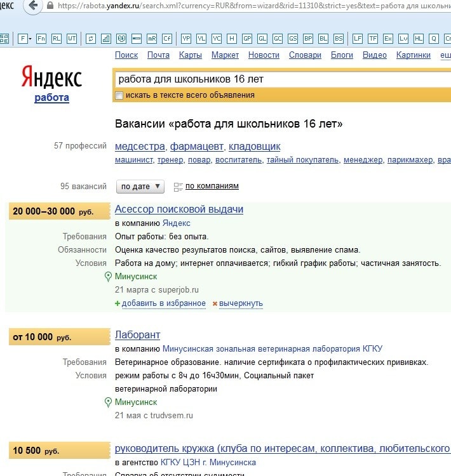
Task: Open the Карты navigation link
Action: (x=191, y=55)
